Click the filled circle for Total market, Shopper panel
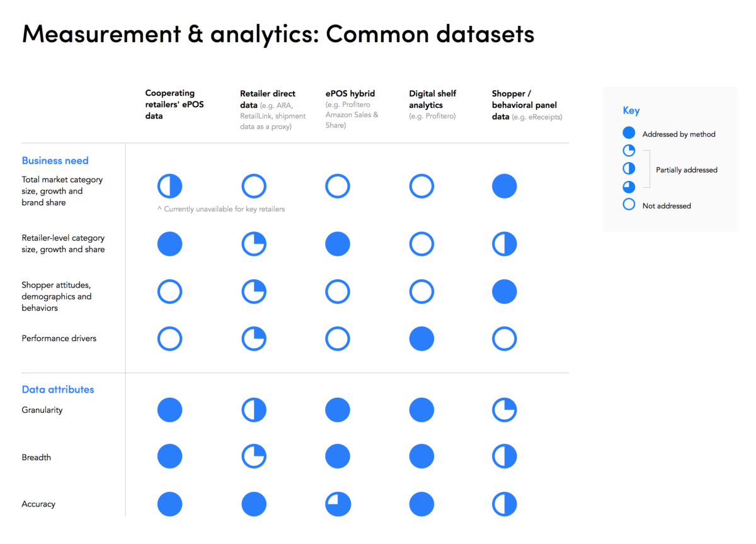 (504, 187)
